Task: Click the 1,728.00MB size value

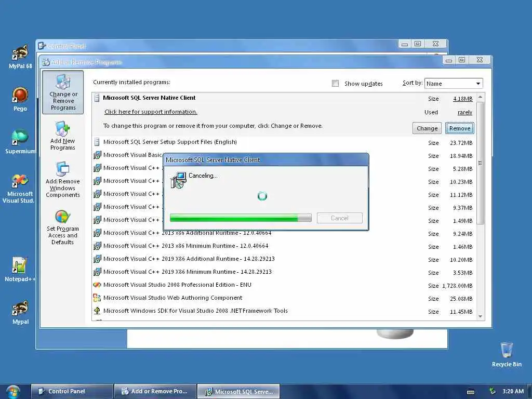Action: click(x=457, y=286)
